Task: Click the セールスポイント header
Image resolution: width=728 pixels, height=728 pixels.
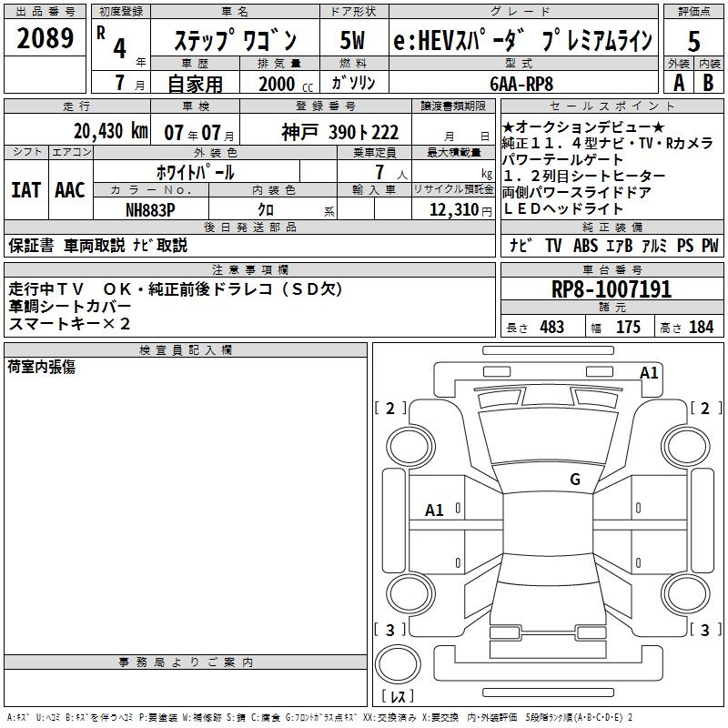Action: pos(612,106)
